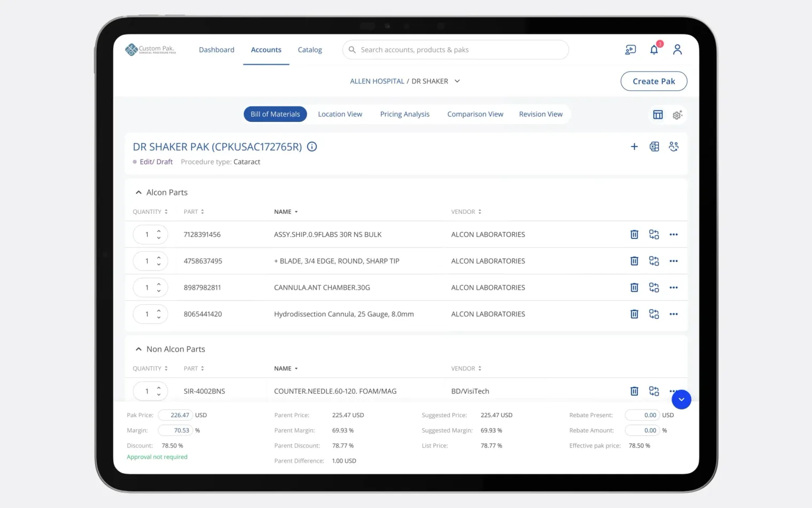Click the DR SHAKER PAK title
812x508 pixels.
click(217, 147)
